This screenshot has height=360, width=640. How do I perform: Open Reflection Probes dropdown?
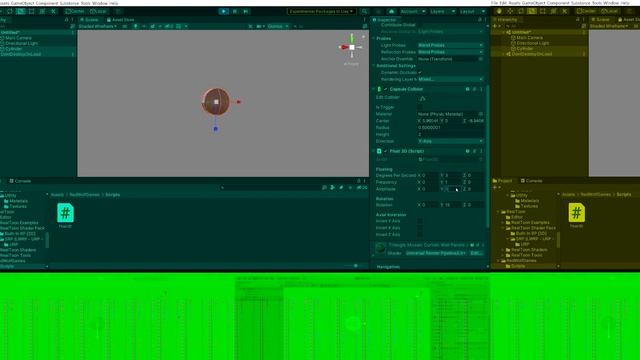coord(451,52)
